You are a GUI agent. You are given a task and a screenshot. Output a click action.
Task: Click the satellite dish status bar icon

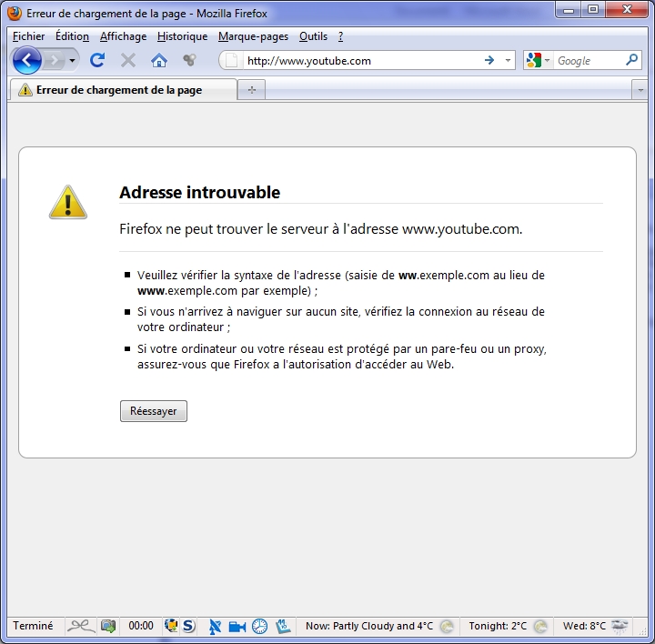(215, 627)
